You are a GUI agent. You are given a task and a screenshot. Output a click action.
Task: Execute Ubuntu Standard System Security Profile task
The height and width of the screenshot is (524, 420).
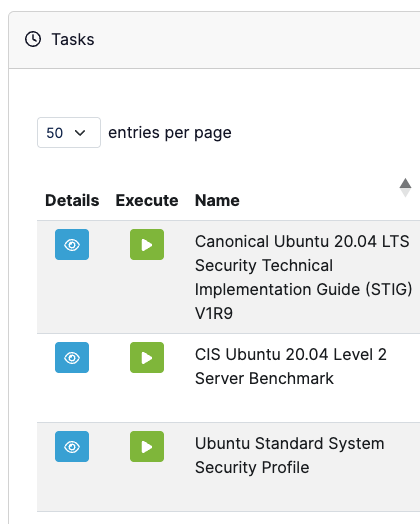147,446
